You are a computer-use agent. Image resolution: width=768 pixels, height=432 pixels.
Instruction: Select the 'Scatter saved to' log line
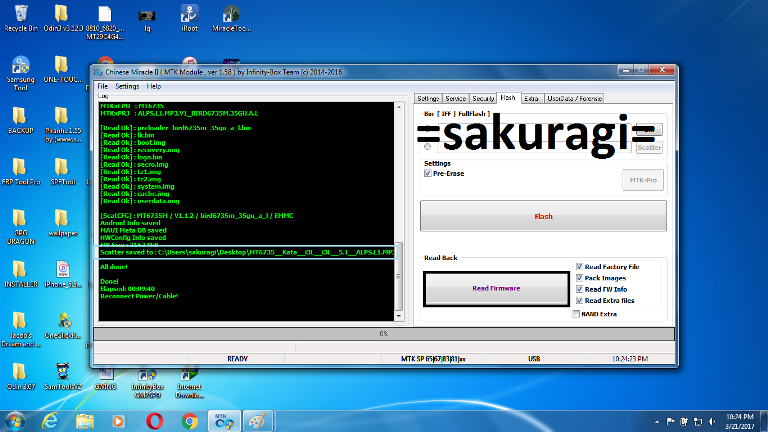pyautogui.click(x=246, y=252)
